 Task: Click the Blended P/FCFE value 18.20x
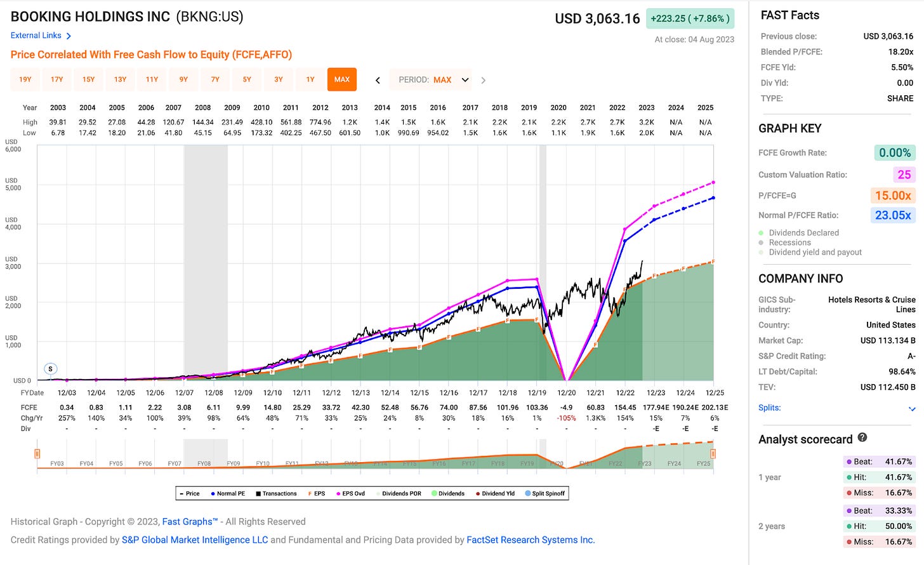pos(901,52)
